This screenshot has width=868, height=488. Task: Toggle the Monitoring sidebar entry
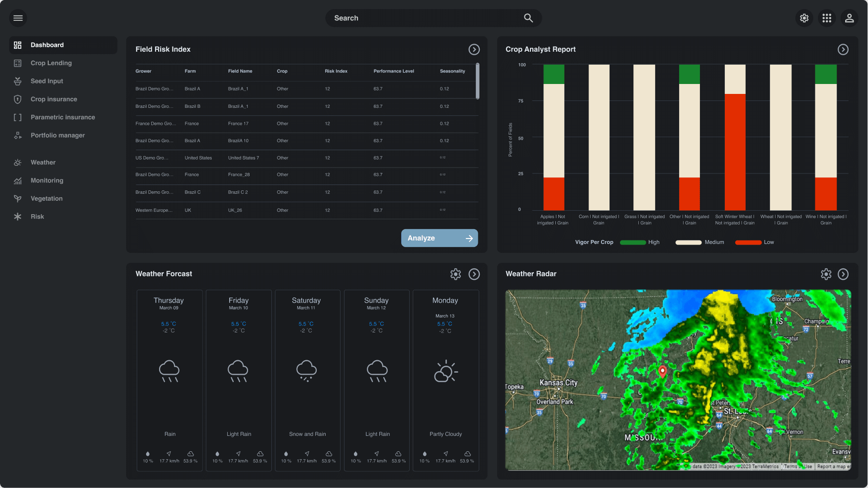[47, 180]
